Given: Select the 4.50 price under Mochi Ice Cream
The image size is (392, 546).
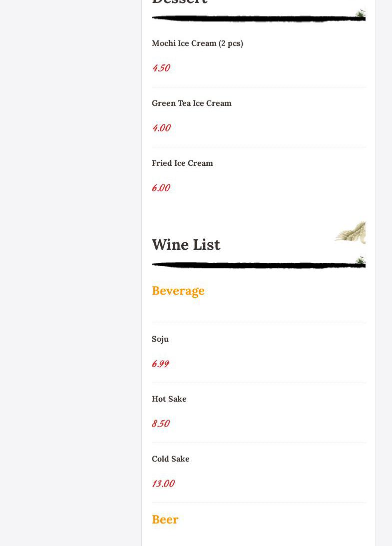Looking at the screenshot, I should (161, 68).
